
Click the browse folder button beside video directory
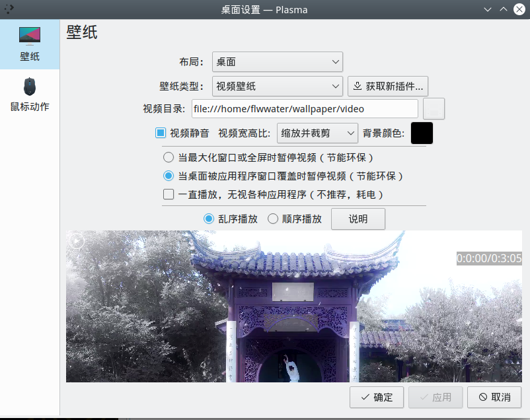434,109
